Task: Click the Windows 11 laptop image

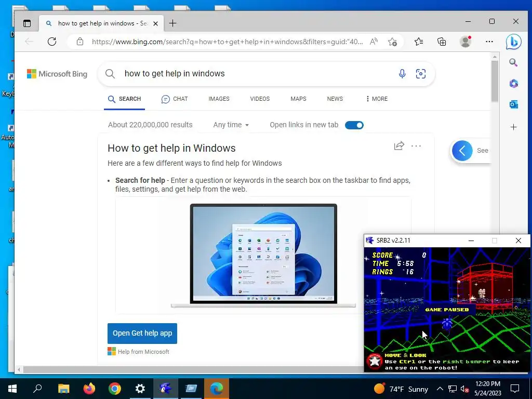Action: click(x=263, y=255)
